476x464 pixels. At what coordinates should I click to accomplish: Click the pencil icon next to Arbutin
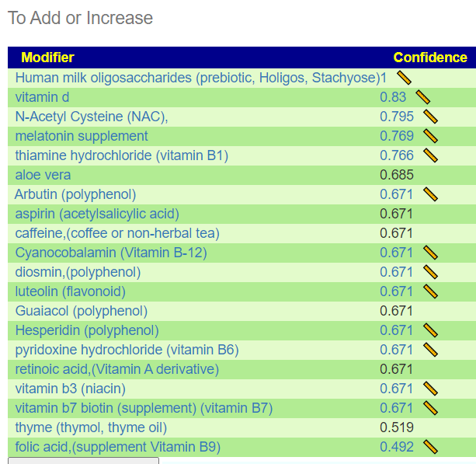(x=430, y=194)
